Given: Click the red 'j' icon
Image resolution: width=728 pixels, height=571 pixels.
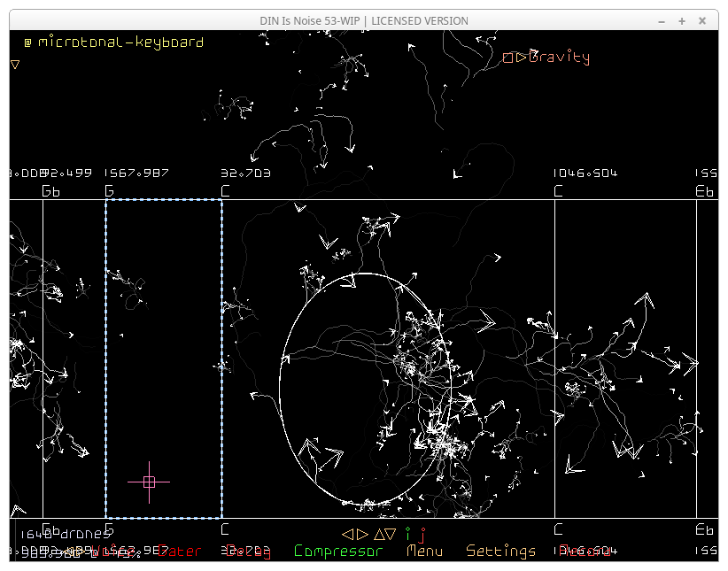Looking at the screenshot, I should coord(422,535).
